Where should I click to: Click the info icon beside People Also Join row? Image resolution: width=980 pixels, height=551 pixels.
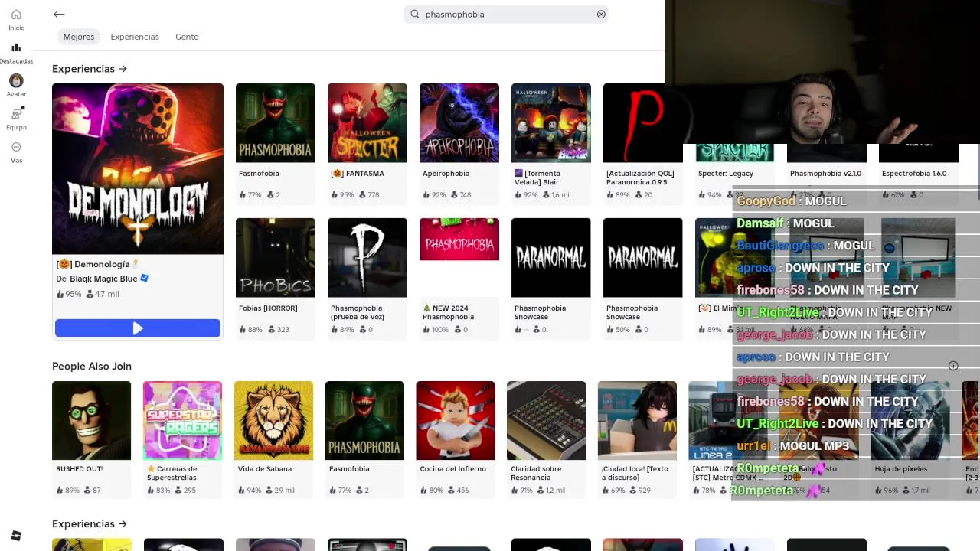pyautogui.click(x=953, y=366)
